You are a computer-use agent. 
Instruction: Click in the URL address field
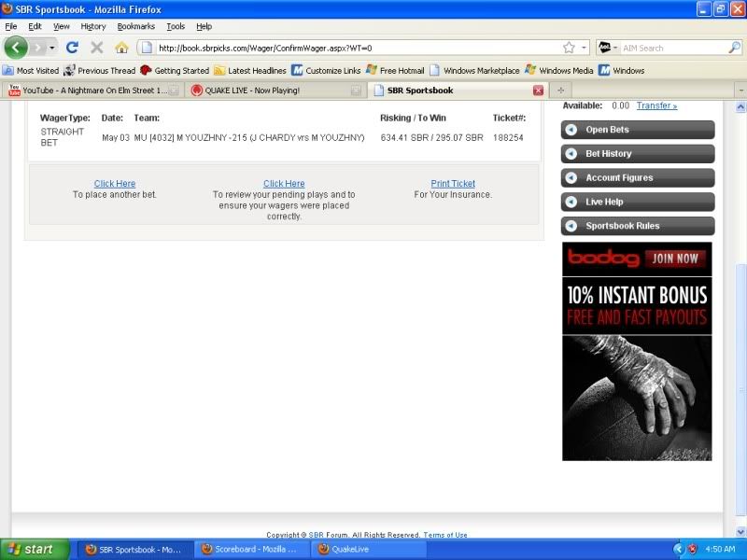358,48
